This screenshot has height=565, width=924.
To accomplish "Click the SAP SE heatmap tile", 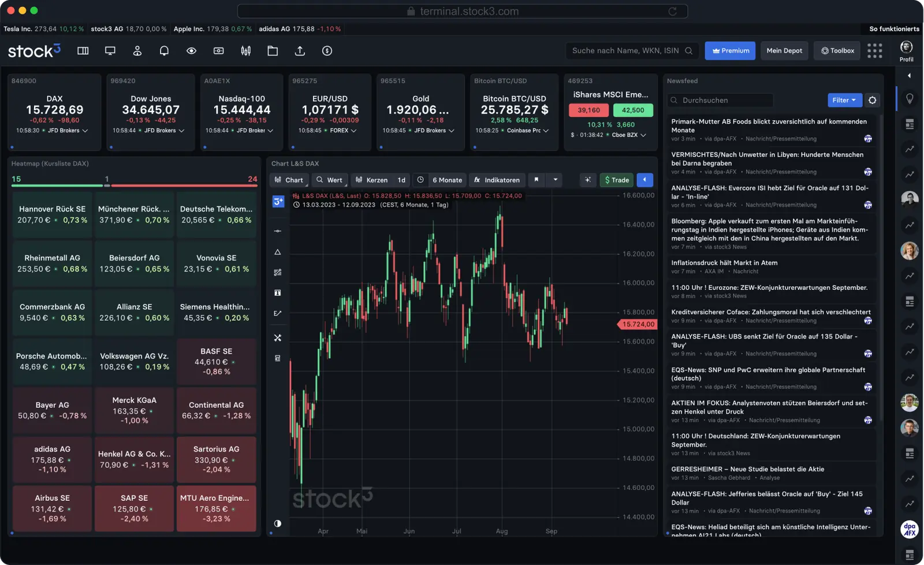I will pyautogui.click(x=134, y=508).
